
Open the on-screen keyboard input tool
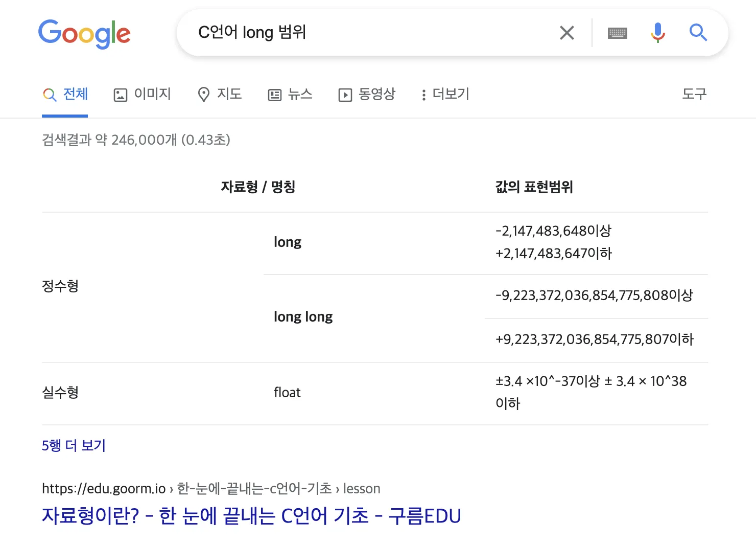click(x=617, y=33)
